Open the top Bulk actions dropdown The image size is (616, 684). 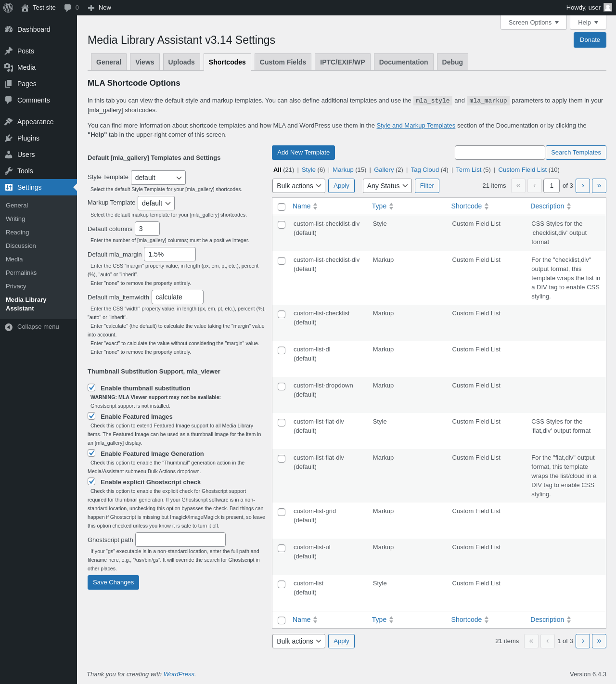pos(299,186)
